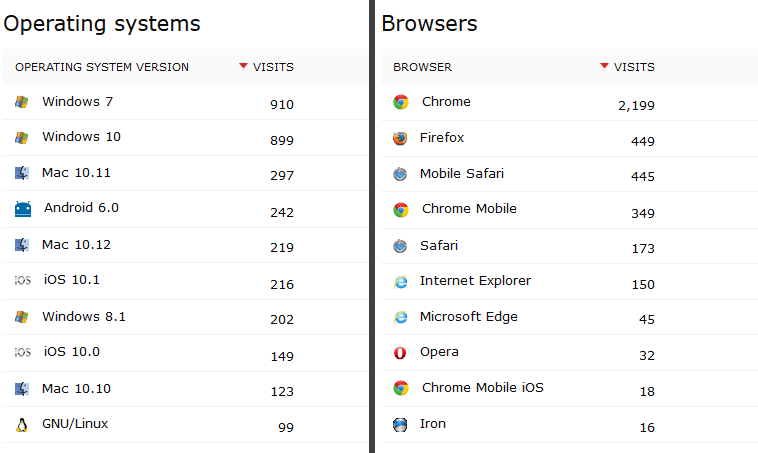The width and height of the screenshot is (758, 453).
Task: Click the Safari row label
Action: [x=439, y=245]
